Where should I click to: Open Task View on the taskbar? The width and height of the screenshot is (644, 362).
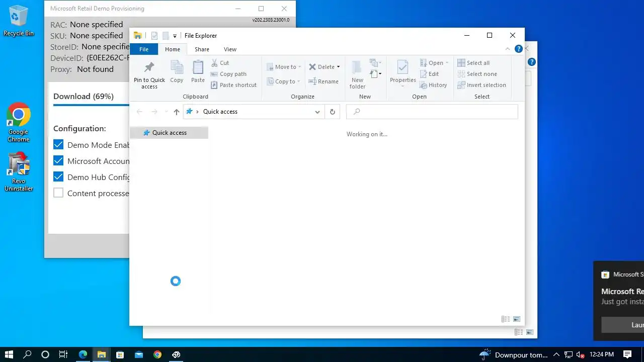63,354
